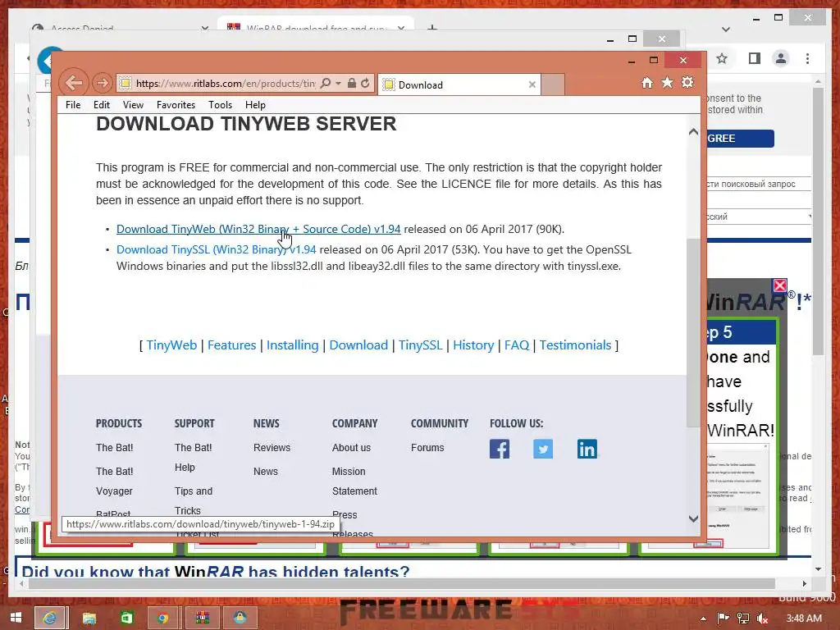Open The Bat! Help support link
This screenshot has height=630, width=840.
pyautogui.click(x=194, y=458)
